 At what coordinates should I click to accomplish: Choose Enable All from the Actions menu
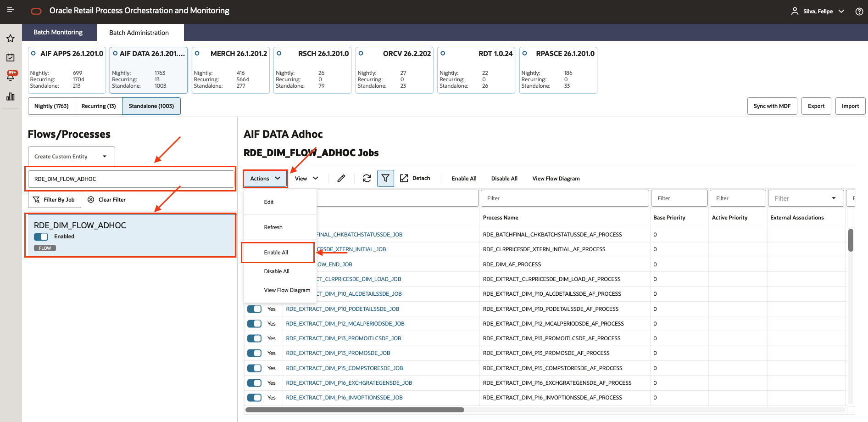[278, 253]
